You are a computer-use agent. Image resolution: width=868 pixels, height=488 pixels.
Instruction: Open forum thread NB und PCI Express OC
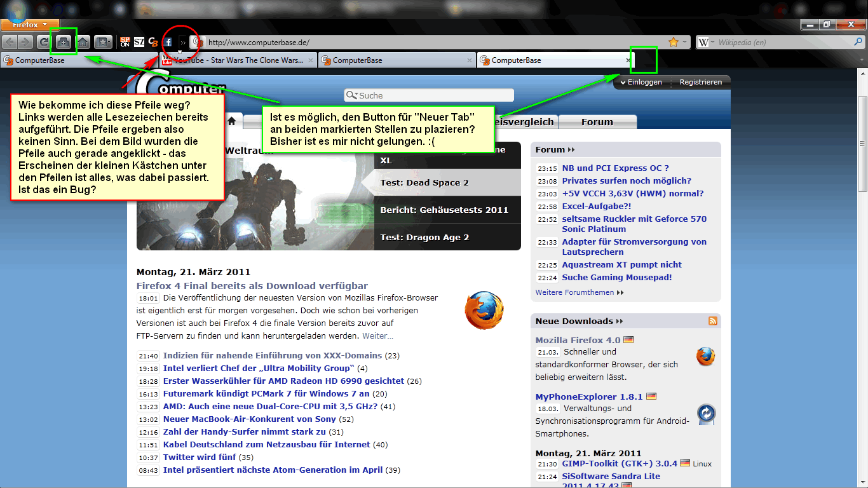coord(616,168)
